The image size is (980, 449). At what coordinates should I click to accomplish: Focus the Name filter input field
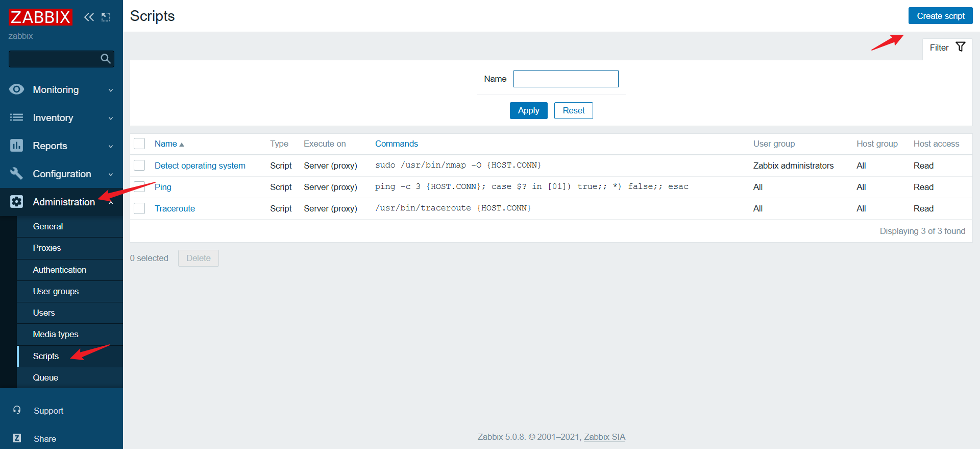[x=566, y=79]
